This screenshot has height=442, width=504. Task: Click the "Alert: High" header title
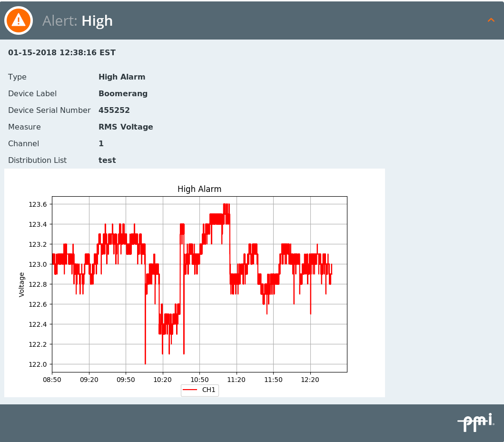pyautogui.click(x=78, y=21)
